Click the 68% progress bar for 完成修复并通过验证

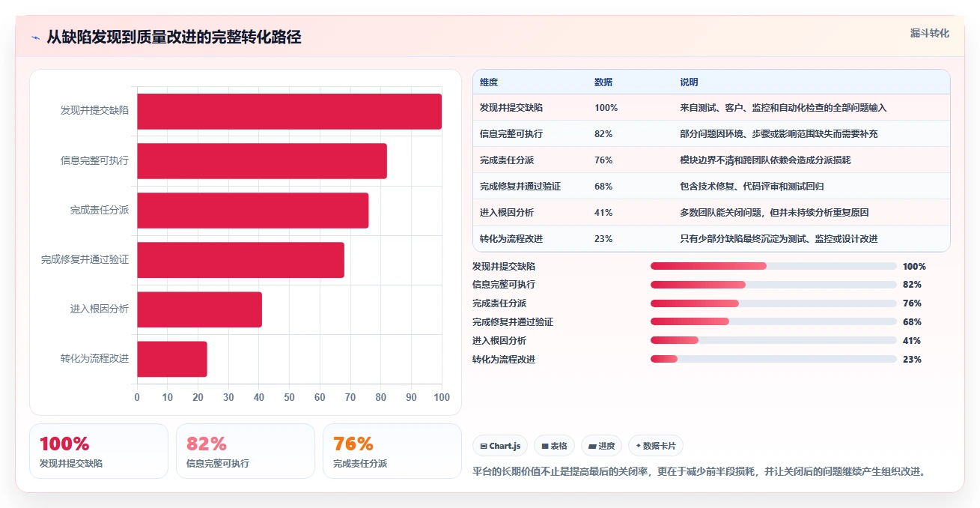point(773,322)
